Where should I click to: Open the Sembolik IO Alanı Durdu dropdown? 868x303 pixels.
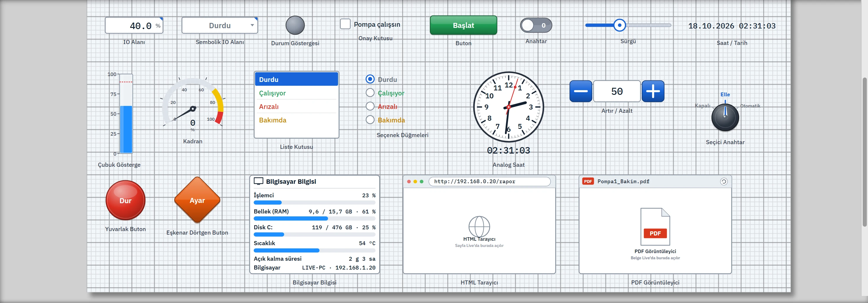tap(220, 25)
